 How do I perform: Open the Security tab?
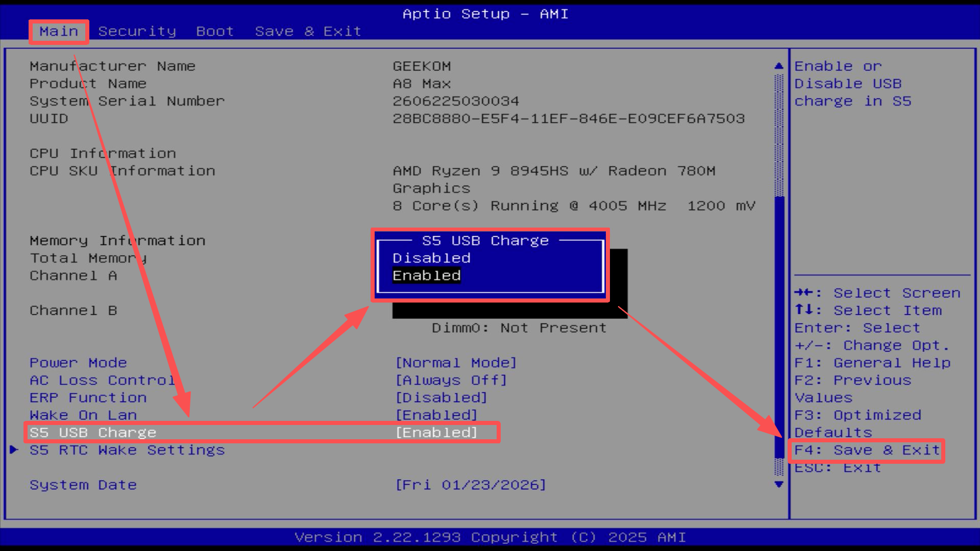(137, 31)
